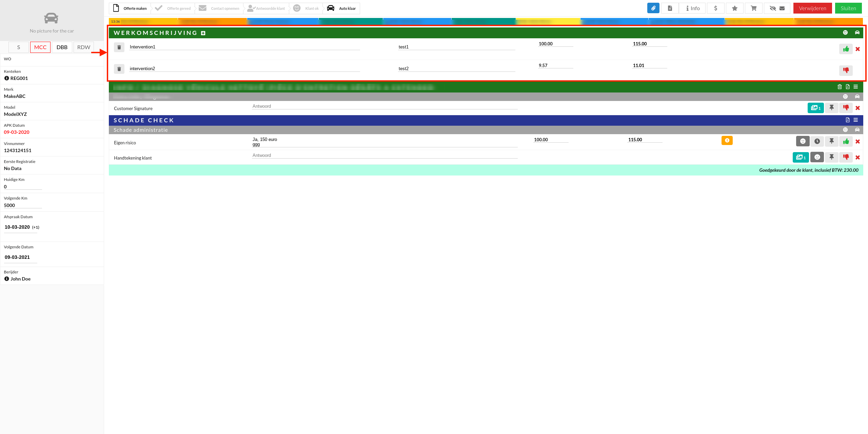Remove Customer Signature row with red X
868x434 pixels.
(857, 108)
